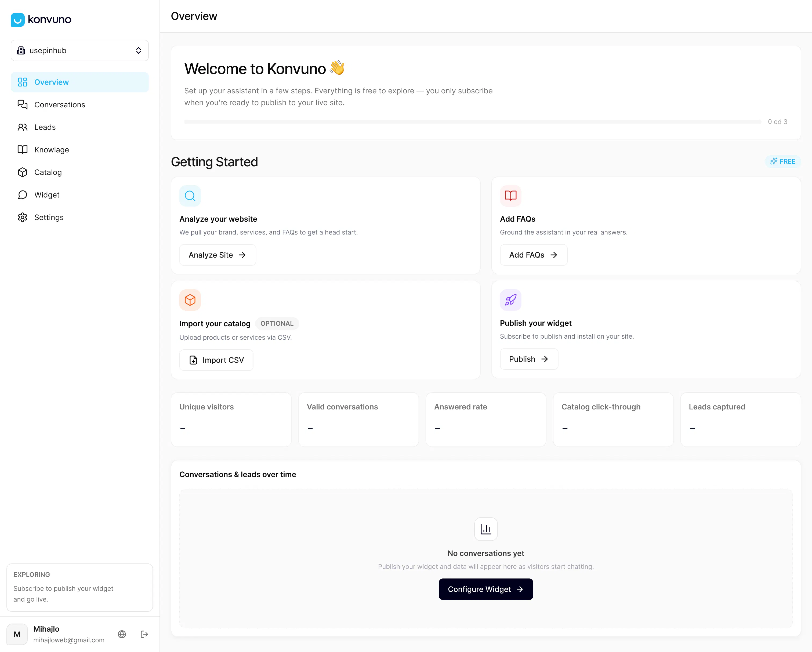
Task: Click the Overview grid icon
Action: pos(23,82)
